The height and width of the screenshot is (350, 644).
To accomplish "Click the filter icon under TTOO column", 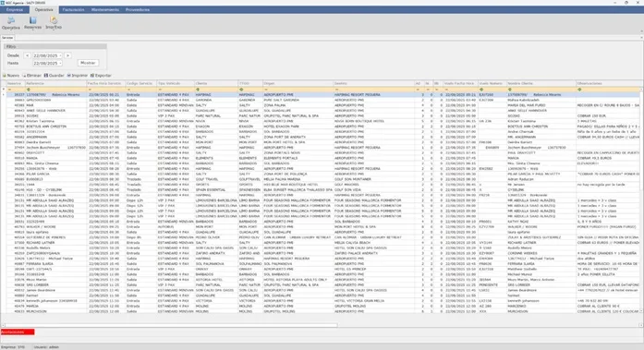I will [241, 89].
